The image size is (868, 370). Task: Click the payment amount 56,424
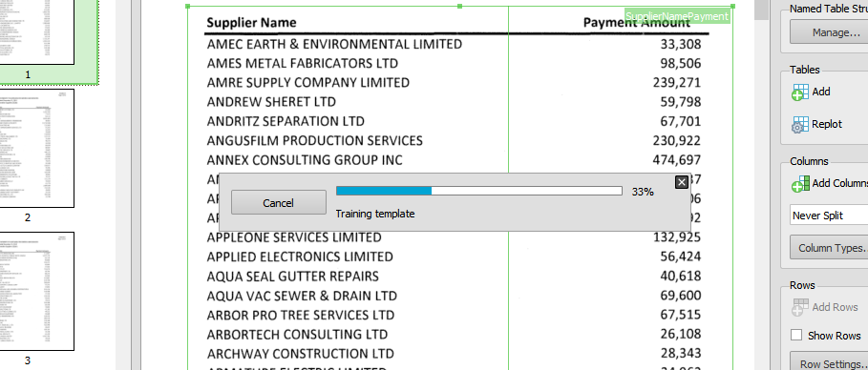[680, 257]
